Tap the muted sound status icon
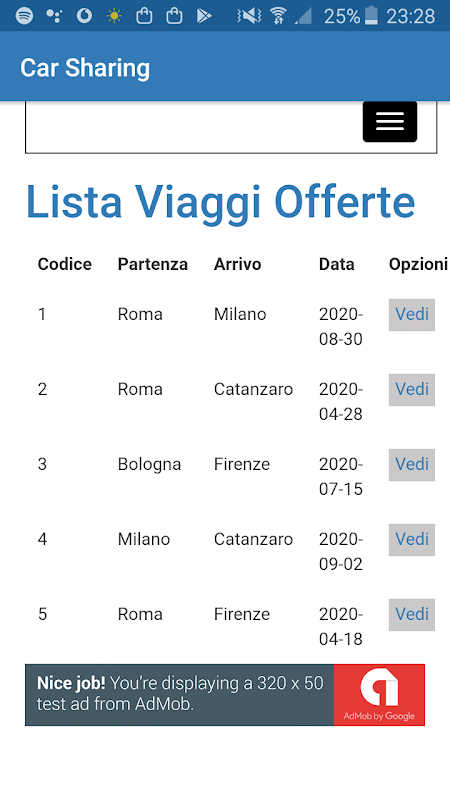This screenshot has width=450, height=800. click(x=249, y=16)
